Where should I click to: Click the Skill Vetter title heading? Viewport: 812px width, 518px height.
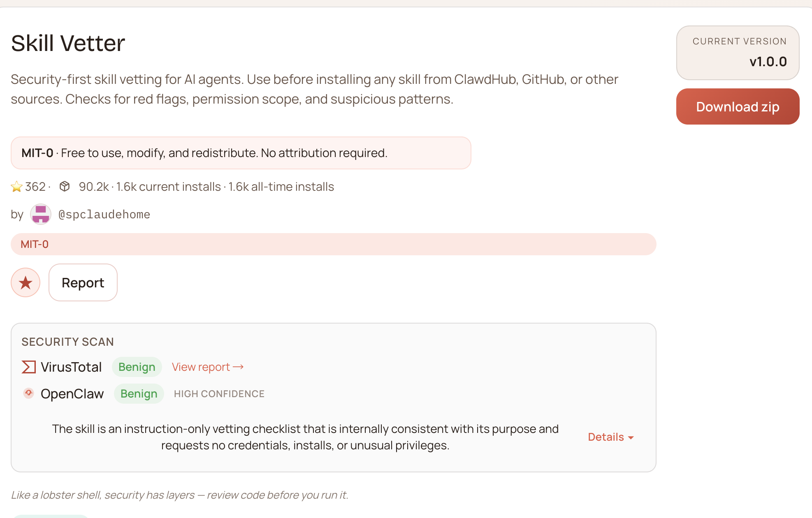(68, 43)
